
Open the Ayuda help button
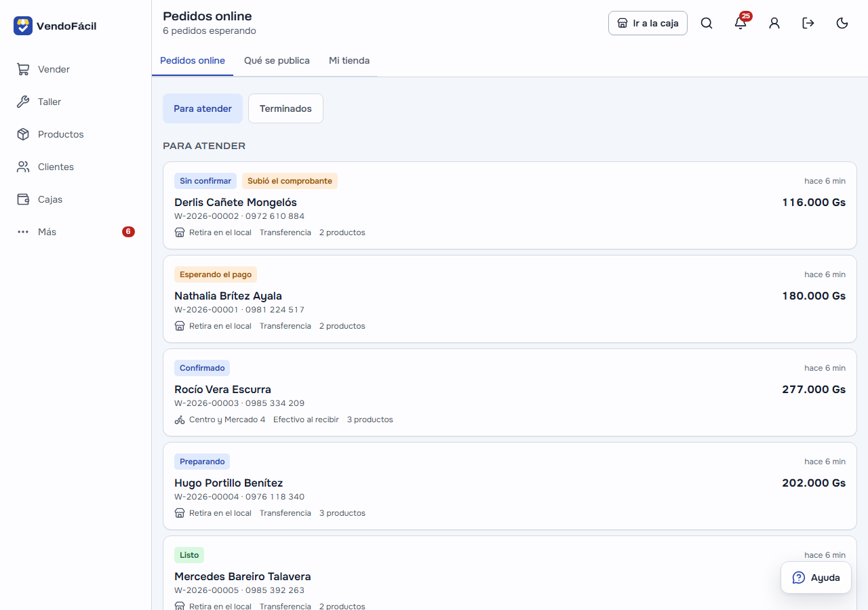click(x=816, y=577)
